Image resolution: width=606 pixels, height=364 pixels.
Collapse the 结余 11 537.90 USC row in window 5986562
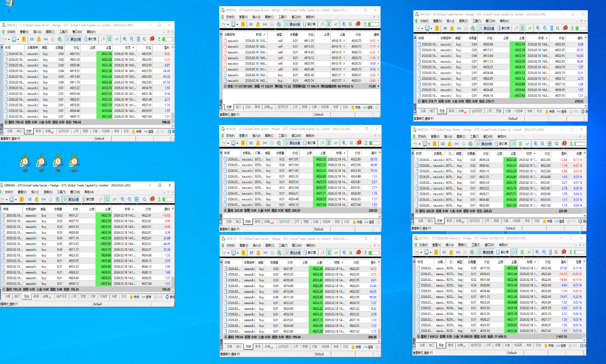tap(225, 86)
